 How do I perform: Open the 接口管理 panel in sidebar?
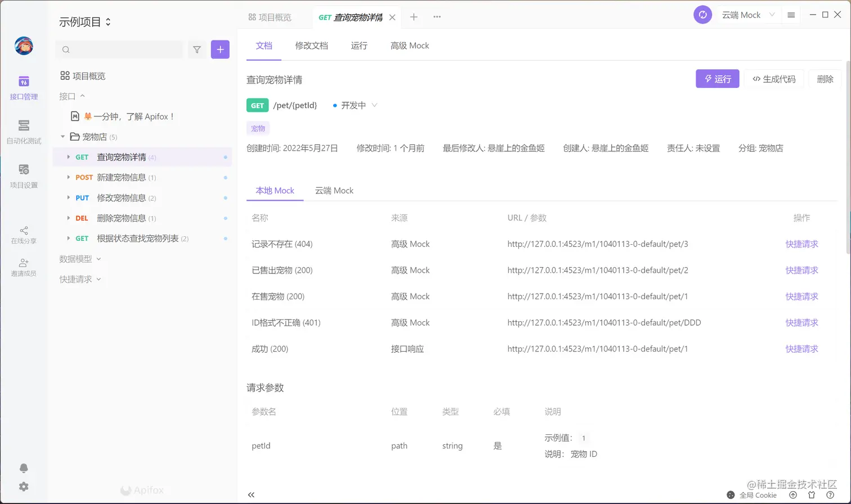24,87
